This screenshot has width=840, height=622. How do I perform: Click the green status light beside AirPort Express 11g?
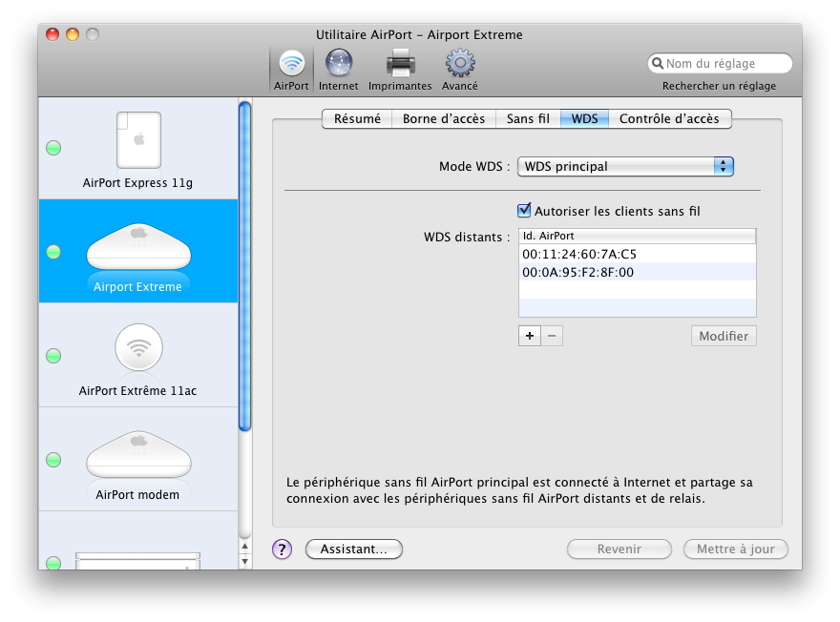pos(53,148)
